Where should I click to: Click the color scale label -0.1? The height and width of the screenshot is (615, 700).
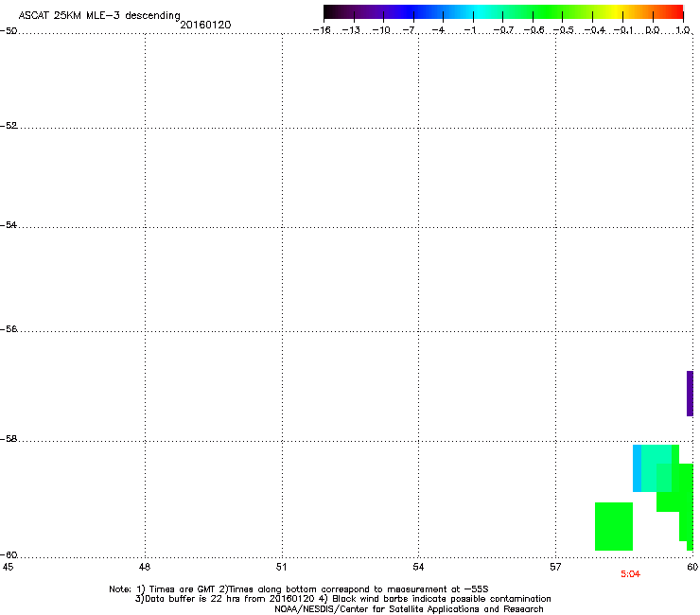[x=623, y=30]
